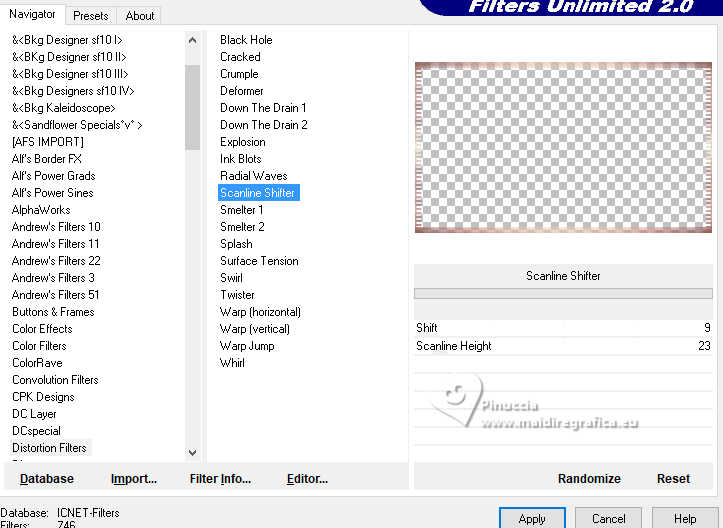This screenshot has height=528, width=723.
Task: Select [AFS IMPORT] category
Action: [48, 142]
